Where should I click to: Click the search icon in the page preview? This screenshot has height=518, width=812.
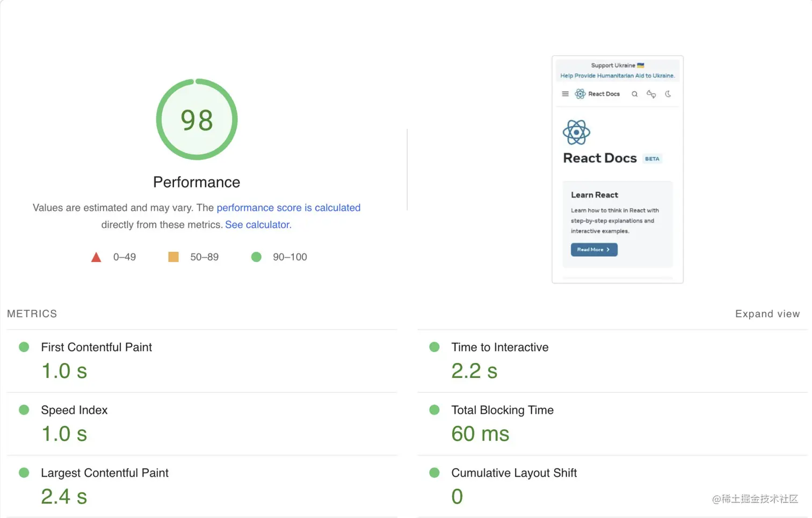coord(635,94)
